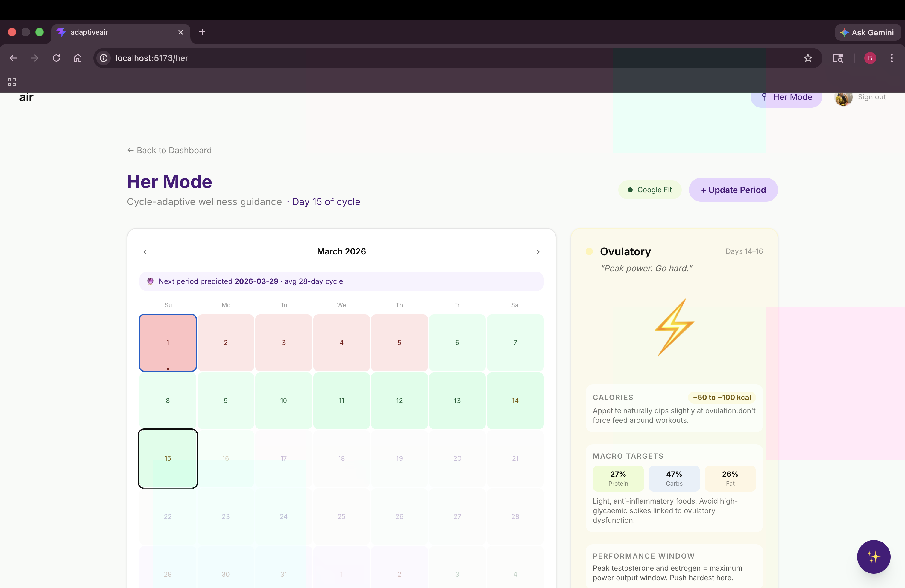Toggle the Her Mode pill in header
Viewport: 905px width, 588px height.
click(x=786, y=97)
